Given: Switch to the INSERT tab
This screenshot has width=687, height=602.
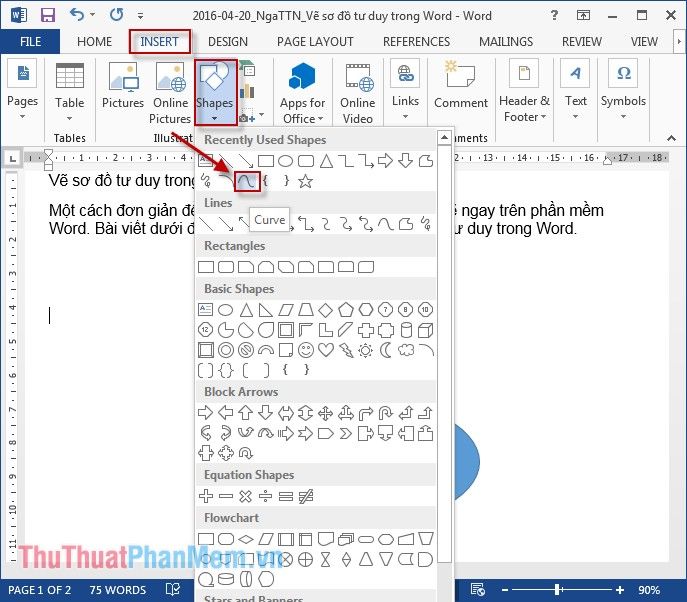Looking at the screenshot, I should [159, 42].
